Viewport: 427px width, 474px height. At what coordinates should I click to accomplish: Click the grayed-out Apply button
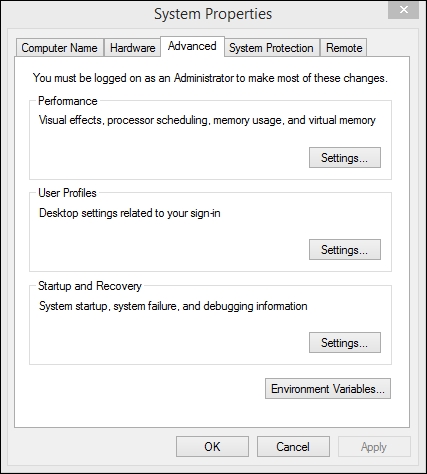point(374,447)
